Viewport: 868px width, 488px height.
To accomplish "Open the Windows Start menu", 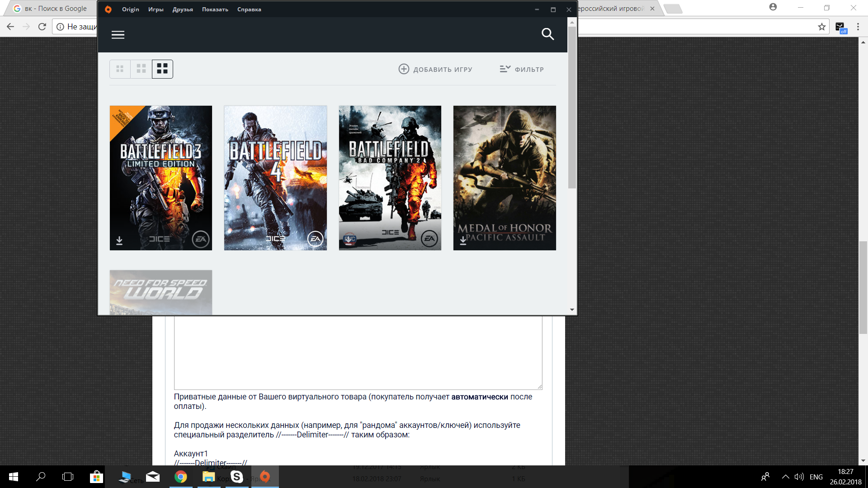I will point(14,477).
